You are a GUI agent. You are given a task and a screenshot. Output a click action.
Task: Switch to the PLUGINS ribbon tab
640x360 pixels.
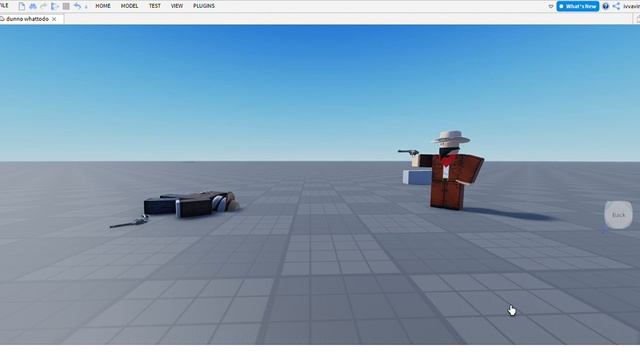tap(204, 6)
